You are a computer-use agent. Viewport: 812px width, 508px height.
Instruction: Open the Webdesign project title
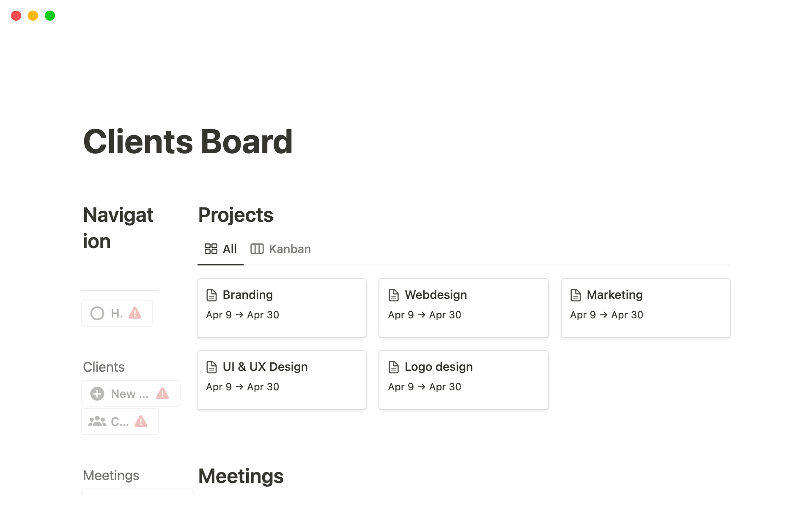[x=436, y=295]
